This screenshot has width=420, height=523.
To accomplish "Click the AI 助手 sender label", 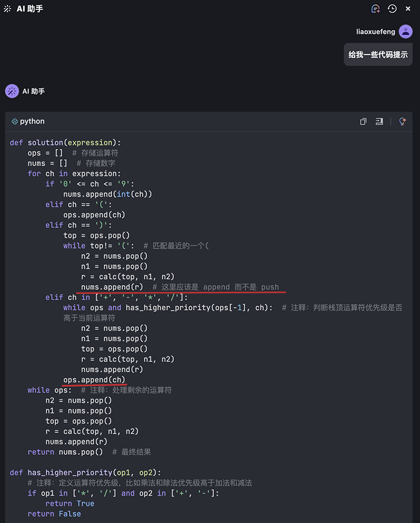I will pyautogui.click(x=33, y=91).
